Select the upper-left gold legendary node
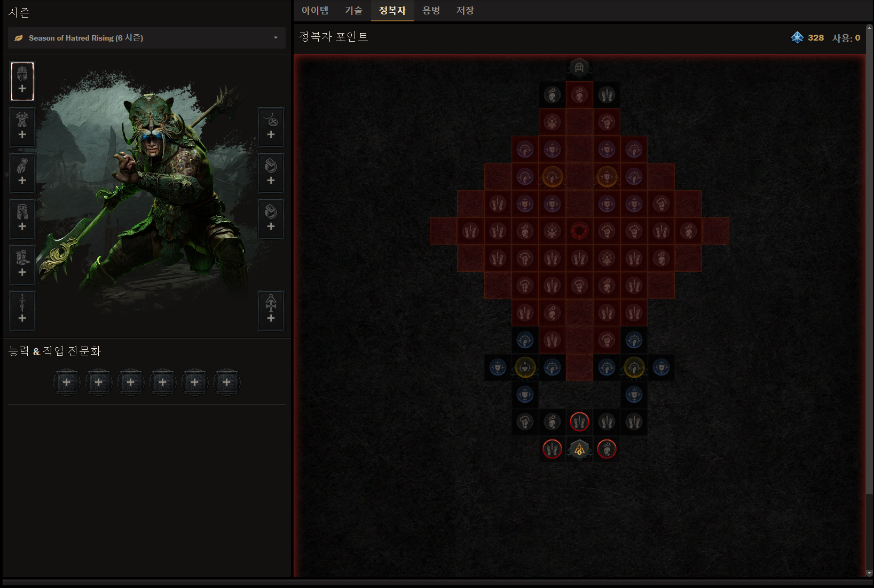The image size is (874, 588). point(552,177)
